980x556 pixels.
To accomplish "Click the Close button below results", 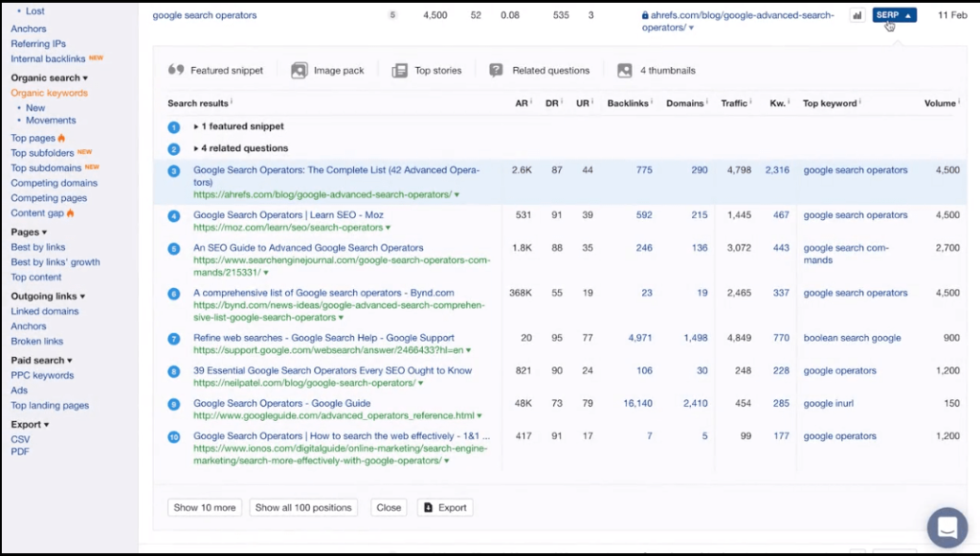I will (389, 507).
